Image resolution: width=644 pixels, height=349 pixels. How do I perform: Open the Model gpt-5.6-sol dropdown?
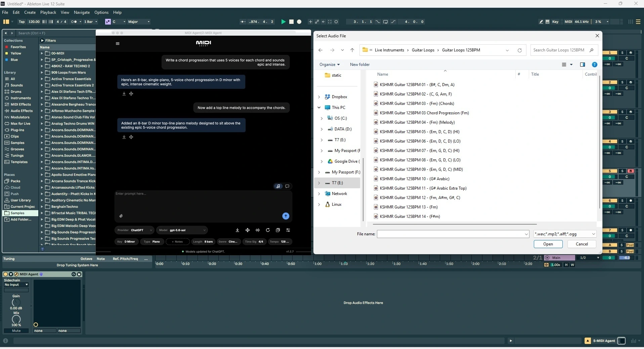[x=182, y=230]
